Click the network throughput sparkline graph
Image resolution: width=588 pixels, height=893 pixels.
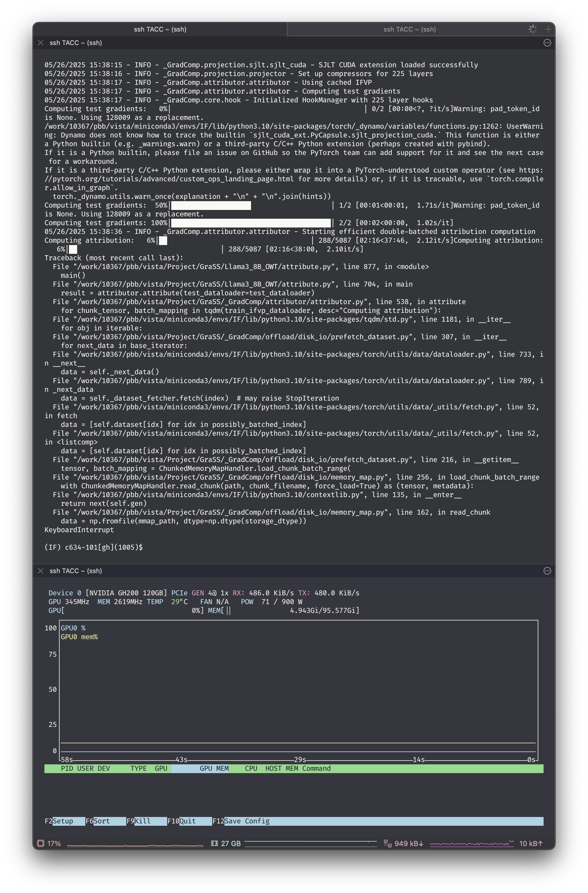(472, 844)
